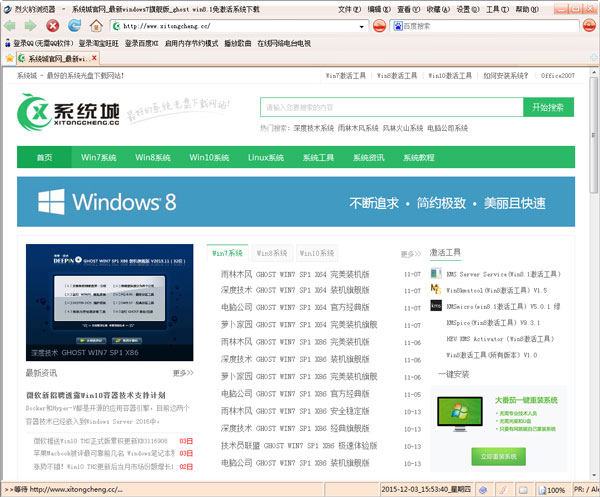Click the scrollbar up arrow
This screenshot has width=600, height=497.
pyautogui.click(x=593, y=72)
